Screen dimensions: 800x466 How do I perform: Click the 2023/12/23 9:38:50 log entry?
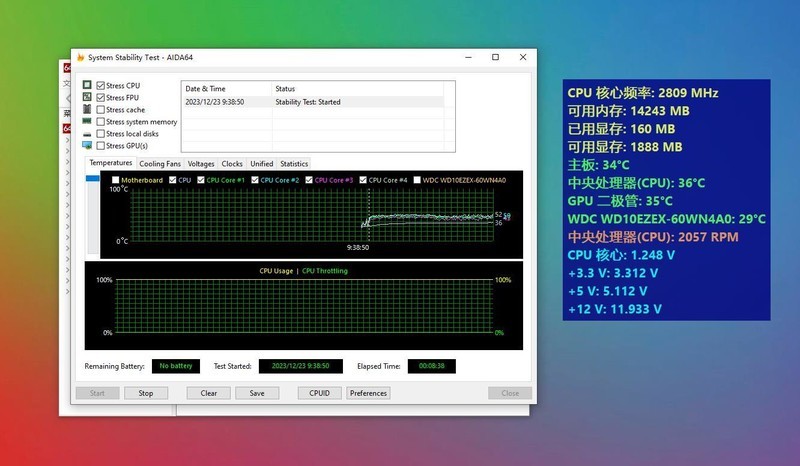click(215, 102)
